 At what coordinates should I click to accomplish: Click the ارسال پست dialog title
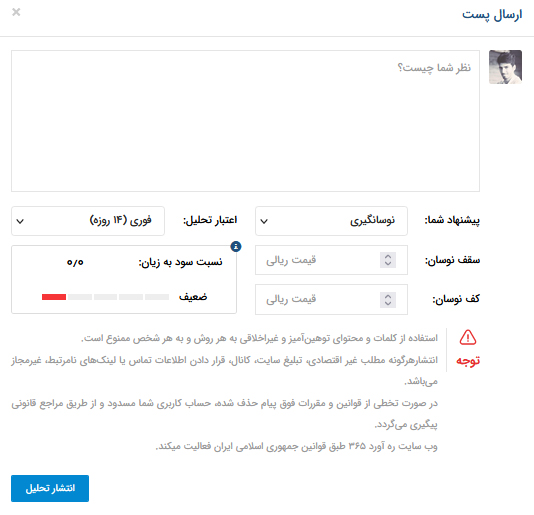(492, 15)
